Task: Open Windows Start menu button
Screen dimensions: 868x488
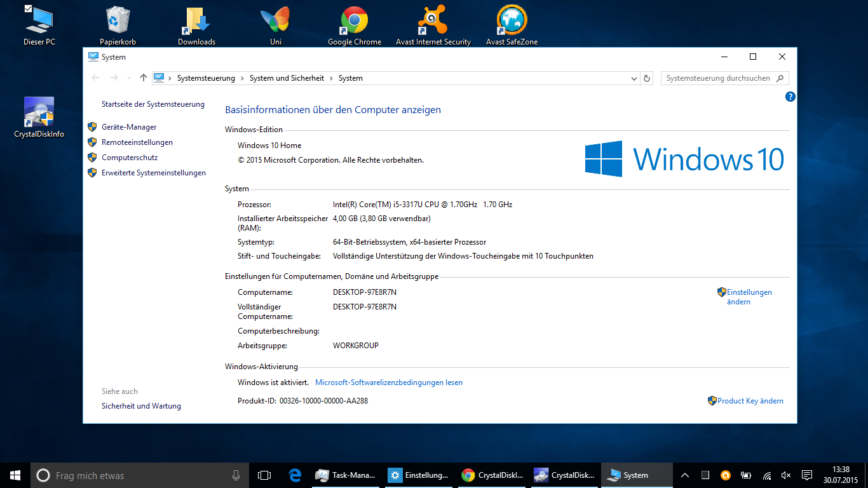Action: click(15, 475)
